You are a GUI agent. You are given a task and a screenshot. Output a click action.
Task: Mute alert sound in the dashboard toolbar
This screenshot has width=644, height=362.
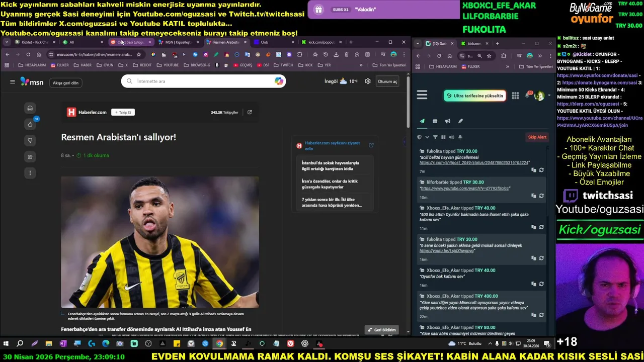pos(451,137)
